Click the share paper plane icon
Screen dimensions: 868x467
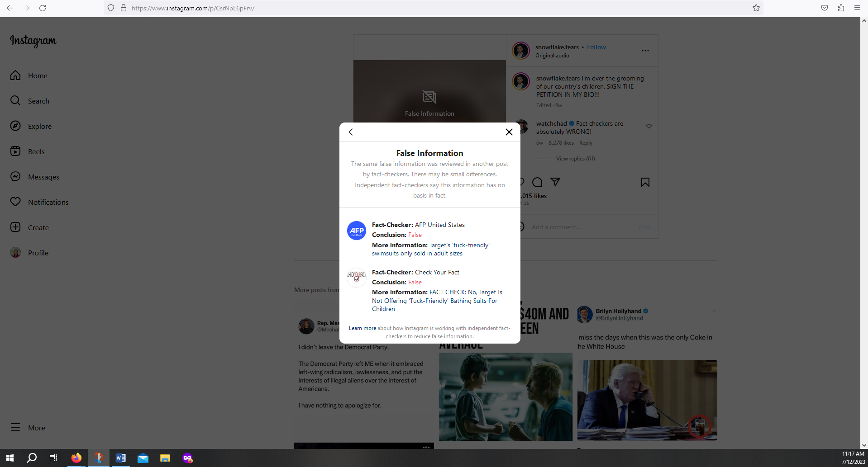coord(555,182)
